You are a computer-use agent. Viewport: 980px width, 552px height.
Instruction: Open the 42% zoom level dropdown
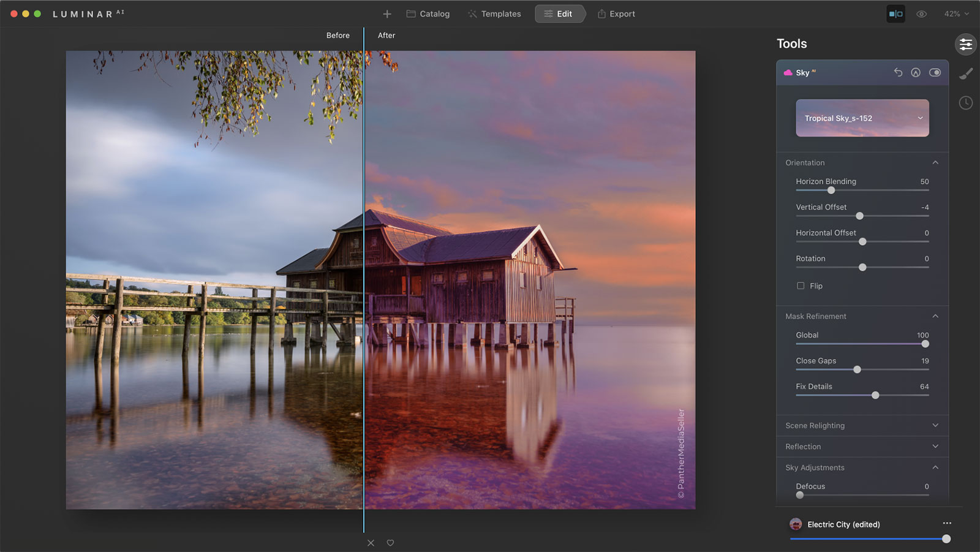(956, 14)
